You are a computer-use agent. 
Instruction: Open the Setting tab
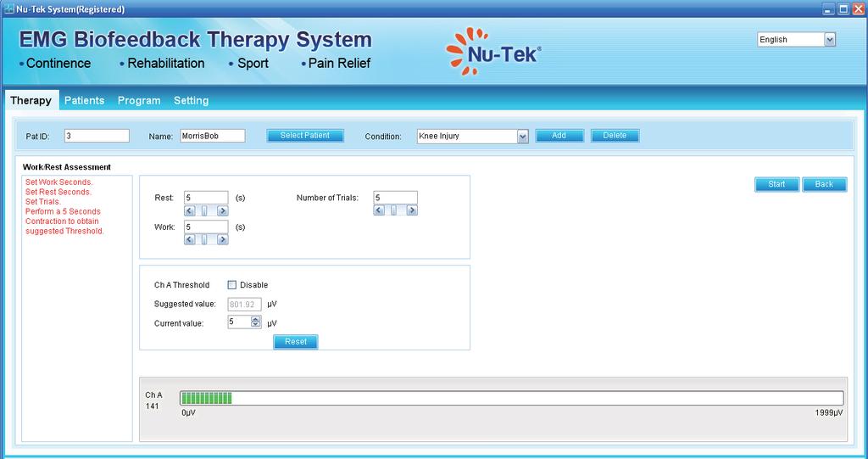(x=191, y=100)
